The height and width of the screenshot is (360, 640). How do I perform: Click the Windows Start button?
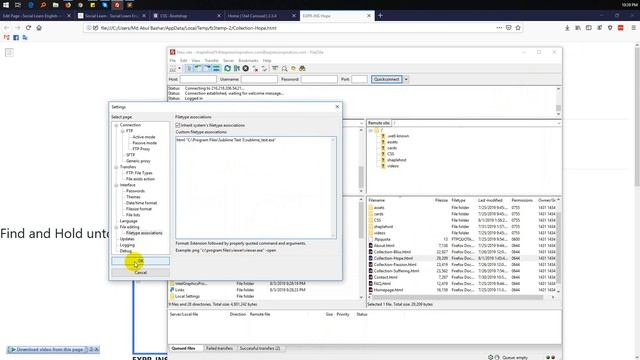click(6, 5)
